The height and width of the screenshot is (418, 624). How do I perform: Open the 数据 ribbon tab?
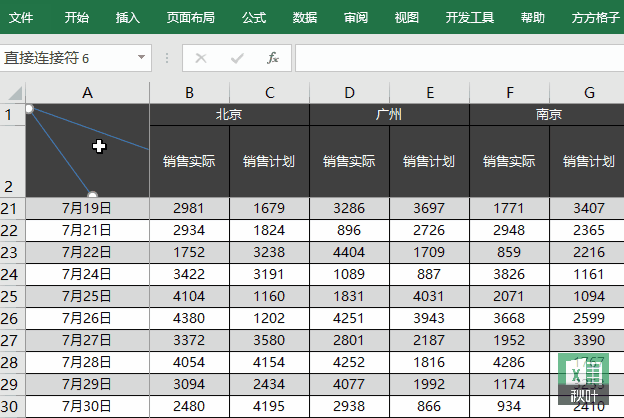(x=305, y=18)
